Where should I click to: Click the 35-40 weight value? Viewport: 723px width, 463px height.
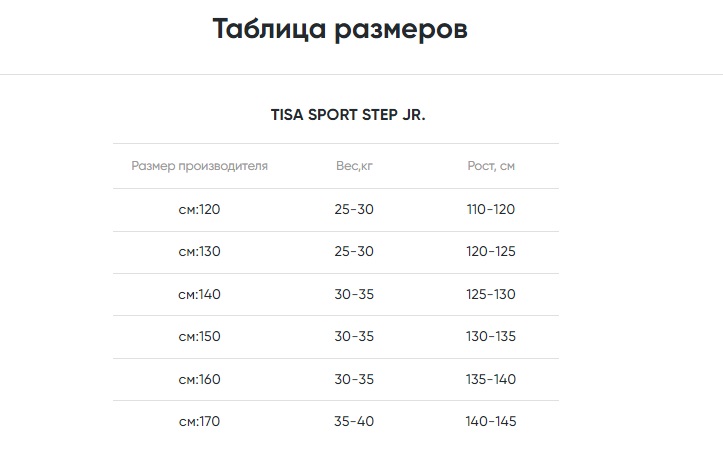(x=354, y=421)
